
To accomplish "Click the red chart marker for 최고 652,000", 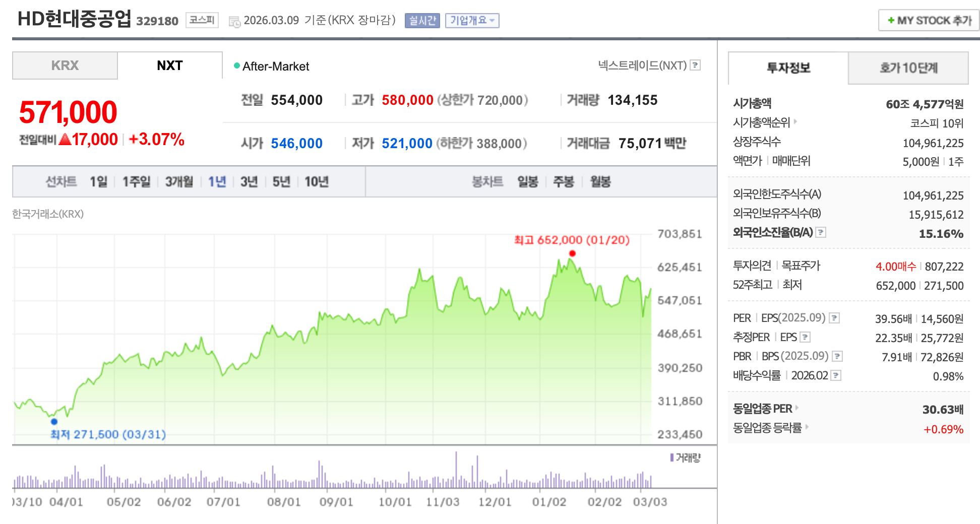I will click(572, 253).
